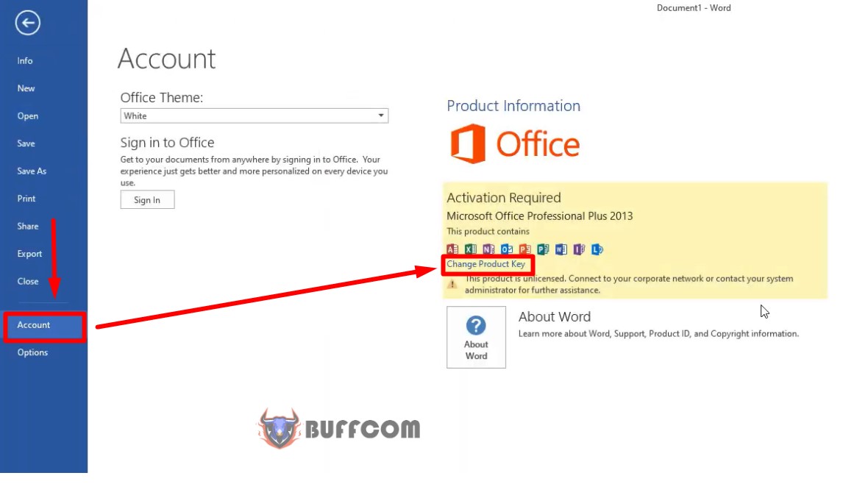Open the Office Theme dropdown

[254, 115]
